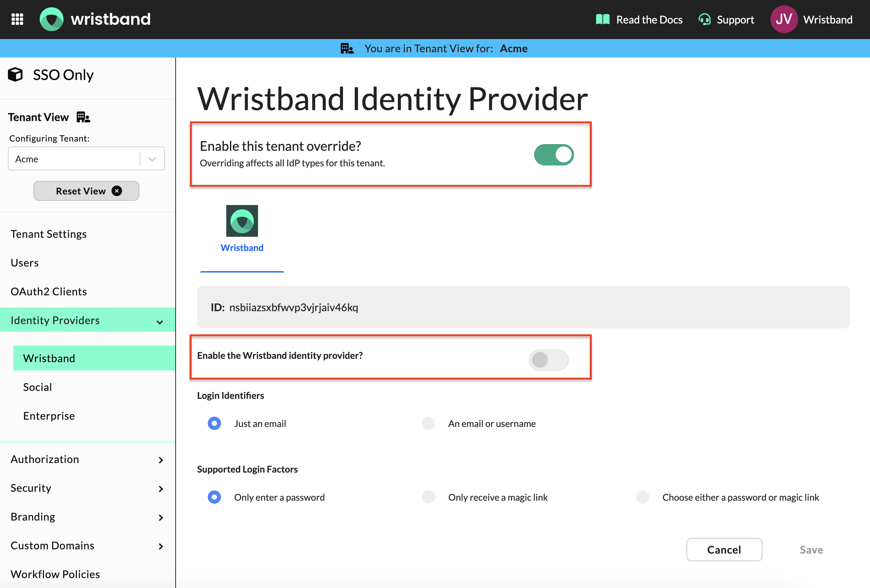This screenshot has width=870, height=588.
Task: Open Social identity providers submenu item
Action: pyautogui.click(x=37, y=387)
